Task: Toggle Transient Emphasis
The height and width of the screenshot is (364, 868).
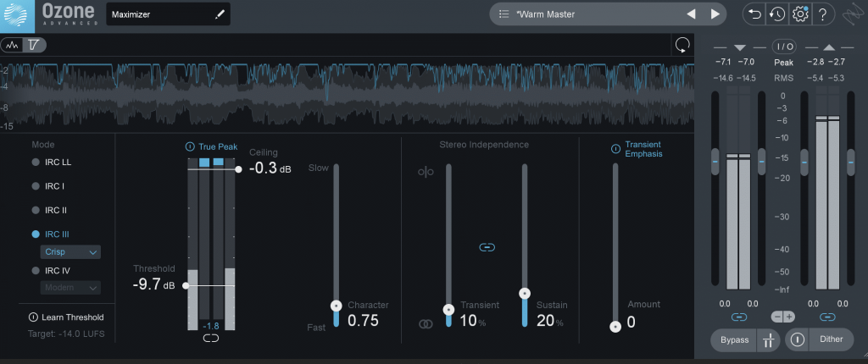Action: [637, 149]
